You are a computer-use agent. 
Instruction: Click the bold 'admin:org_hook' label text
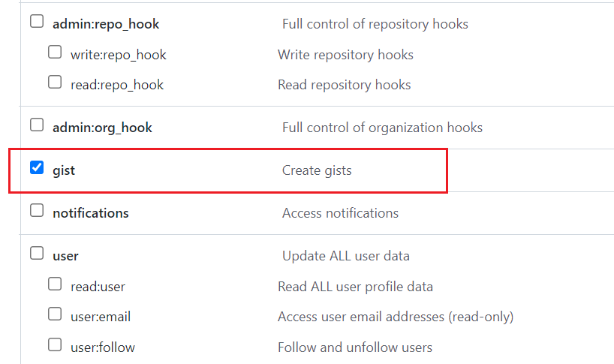pyautogui.click(x=102, y=128)
